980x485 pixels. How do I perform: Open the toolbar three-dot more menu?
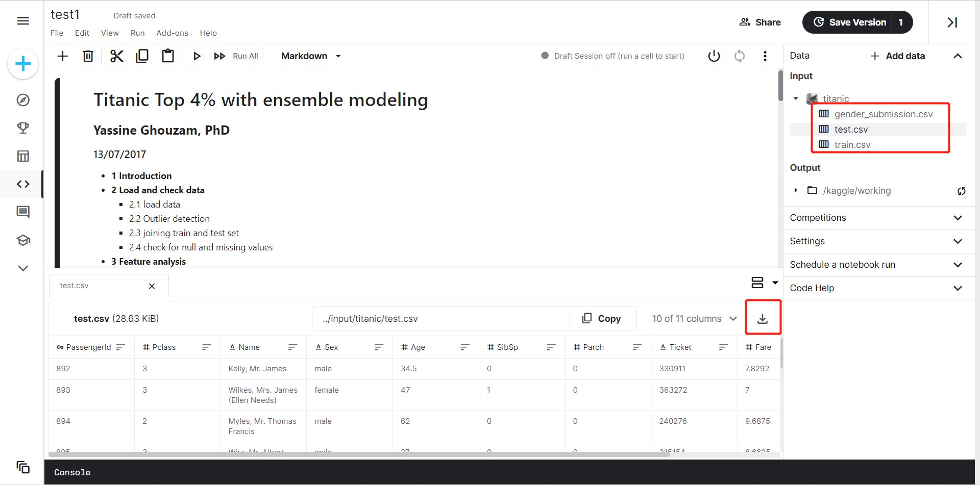click(765, 56)
